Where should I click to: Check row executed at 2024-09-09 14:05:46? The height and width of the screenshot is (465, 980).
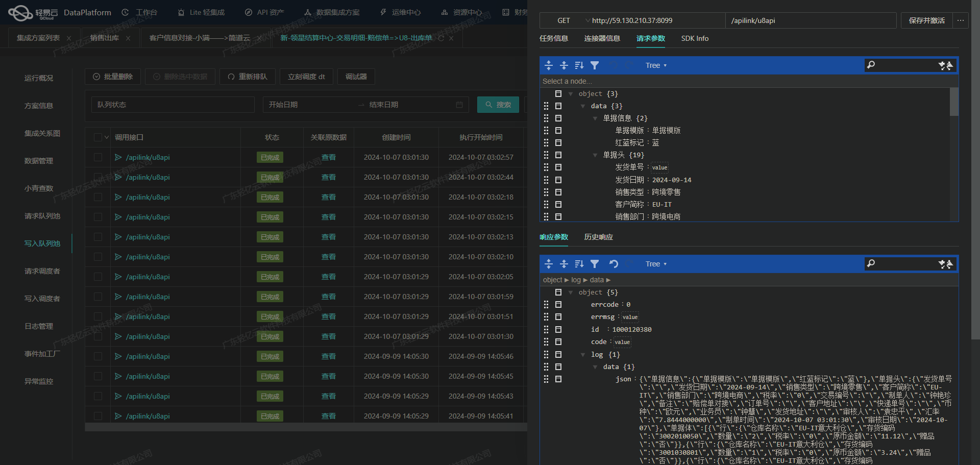pos(98,356)
